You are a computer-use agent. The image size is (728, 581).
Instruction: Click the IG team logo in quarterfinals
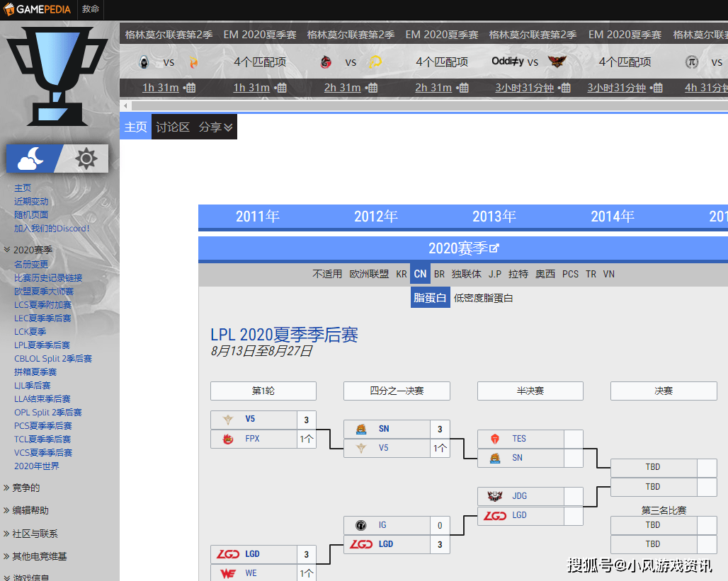pos(361,525)
